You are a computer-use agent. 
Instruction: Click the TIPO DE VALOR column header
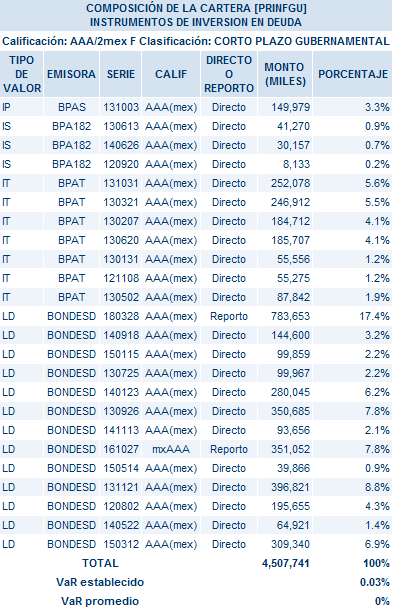(22, 74)
